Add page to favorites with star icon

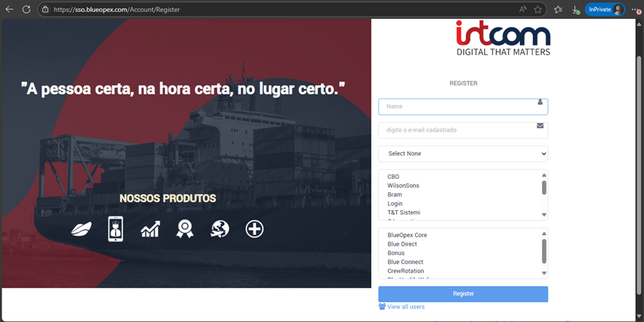(x=538, y=9)
